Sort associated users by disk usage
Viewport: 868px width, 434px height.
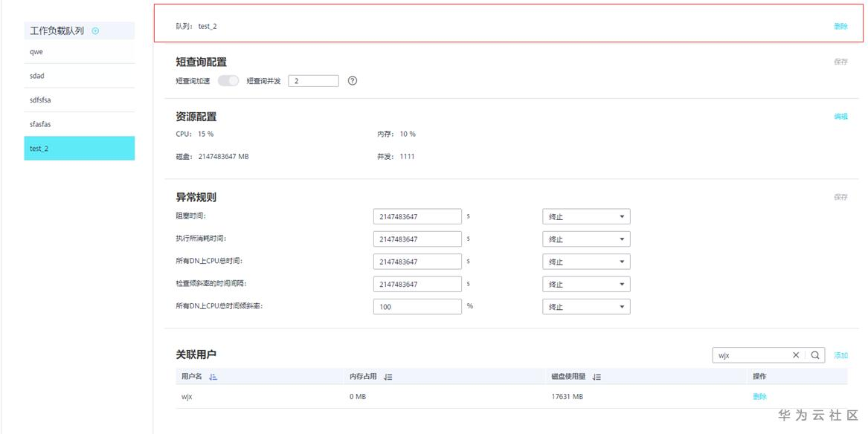[597, 378]
